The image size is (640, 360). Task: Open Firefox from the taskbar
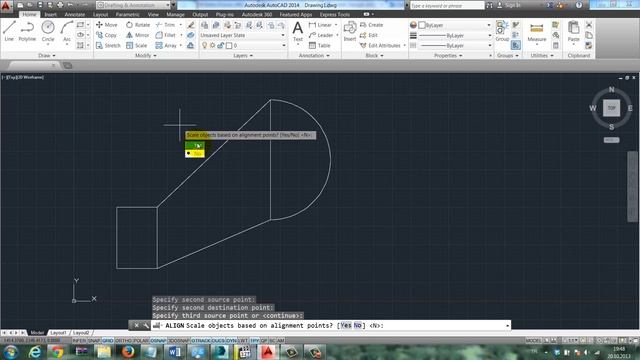coord(127,352)
